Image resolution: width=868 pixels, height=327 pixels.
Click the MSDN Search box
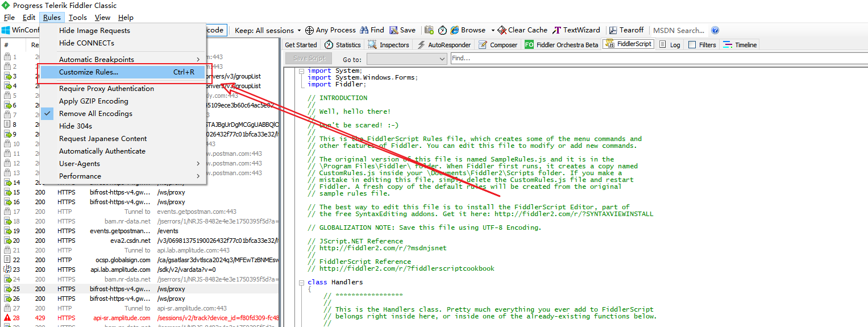(679, 30)
